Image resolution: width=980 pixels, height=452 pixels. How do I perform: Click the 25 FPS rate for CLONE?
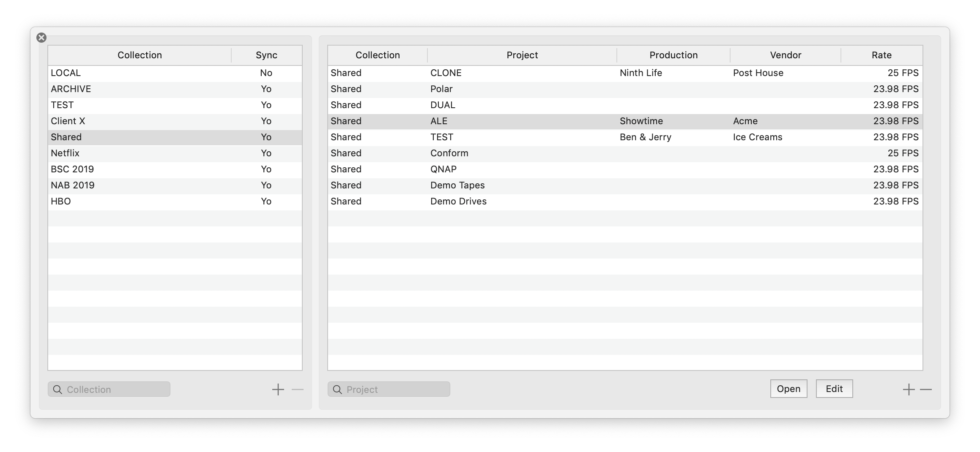(903, 73)
